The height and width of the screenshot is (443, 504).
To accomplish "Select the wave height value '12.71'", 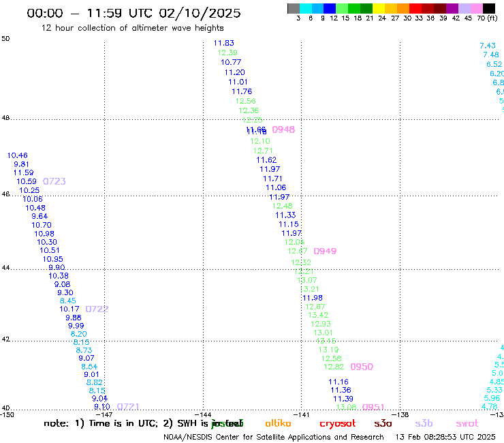I will [263, 151].
